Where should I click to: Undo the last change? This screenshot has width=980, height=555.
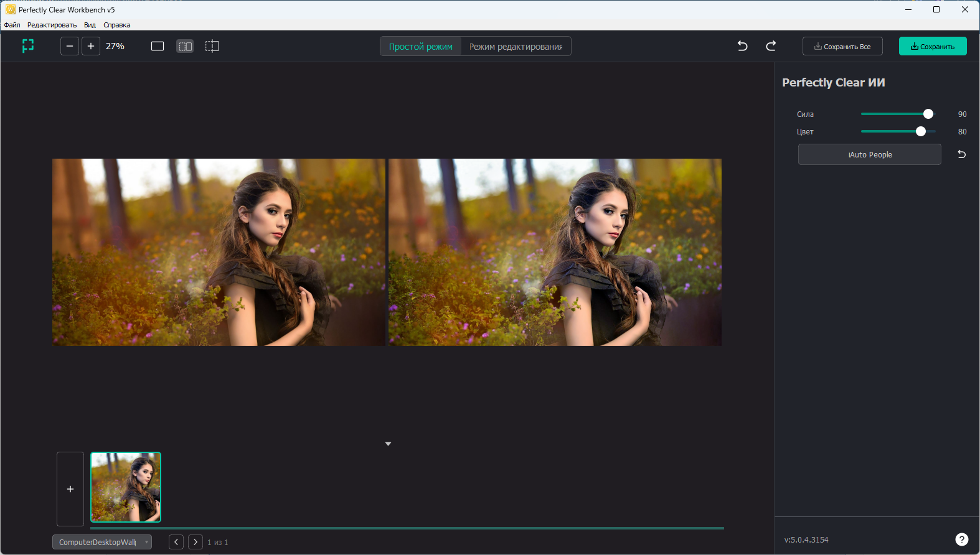(742, 46)
